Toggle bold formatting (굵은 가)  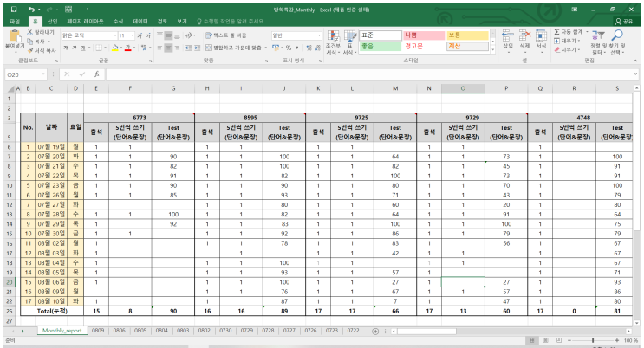tap(66, 48)
